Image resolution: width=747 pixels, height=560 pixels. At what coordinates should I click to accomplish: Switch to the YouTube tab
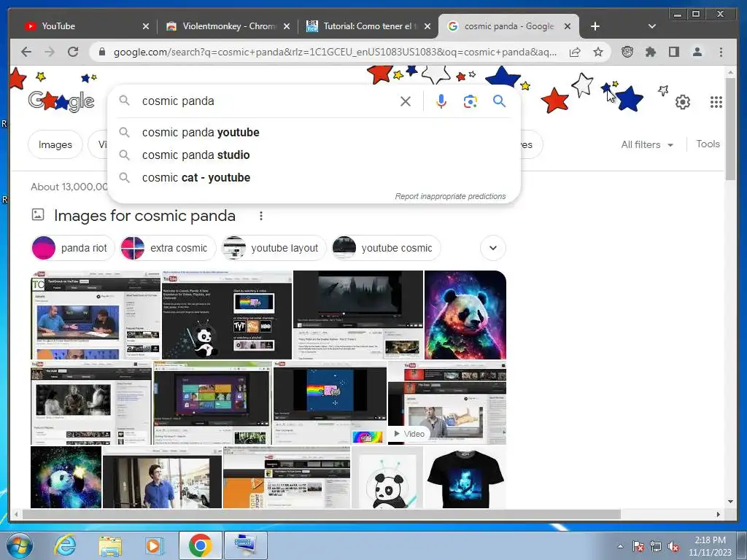coord(80,26)
